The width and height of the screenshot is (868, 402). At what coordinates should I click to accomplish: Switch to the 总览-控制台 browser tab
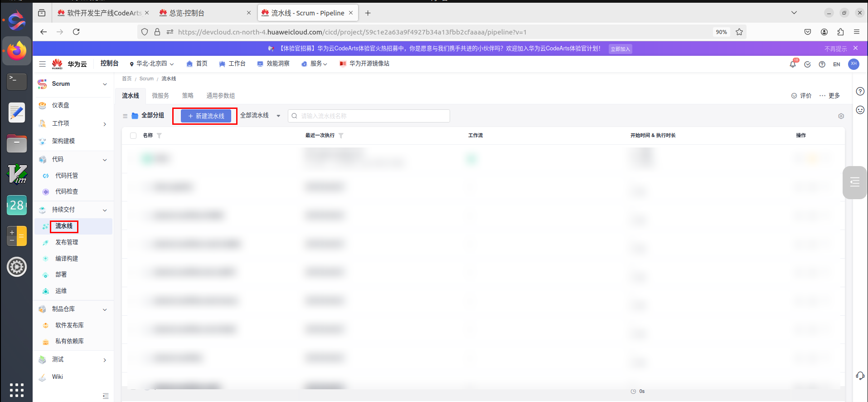pyautogui.click(x=204, y=13)
